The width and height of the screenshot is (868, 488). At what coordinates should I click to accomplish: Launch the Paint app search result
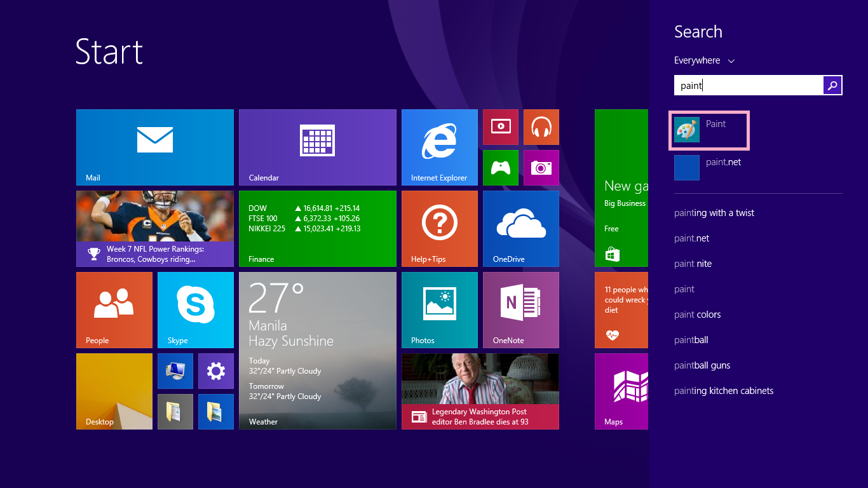(709, 130)
